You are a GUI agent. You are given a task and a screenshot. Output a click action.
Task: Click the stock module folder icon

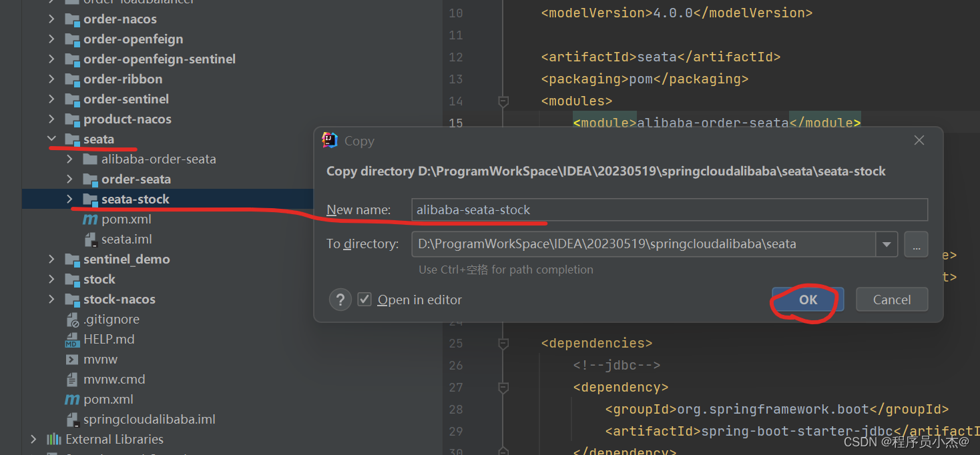72,280
